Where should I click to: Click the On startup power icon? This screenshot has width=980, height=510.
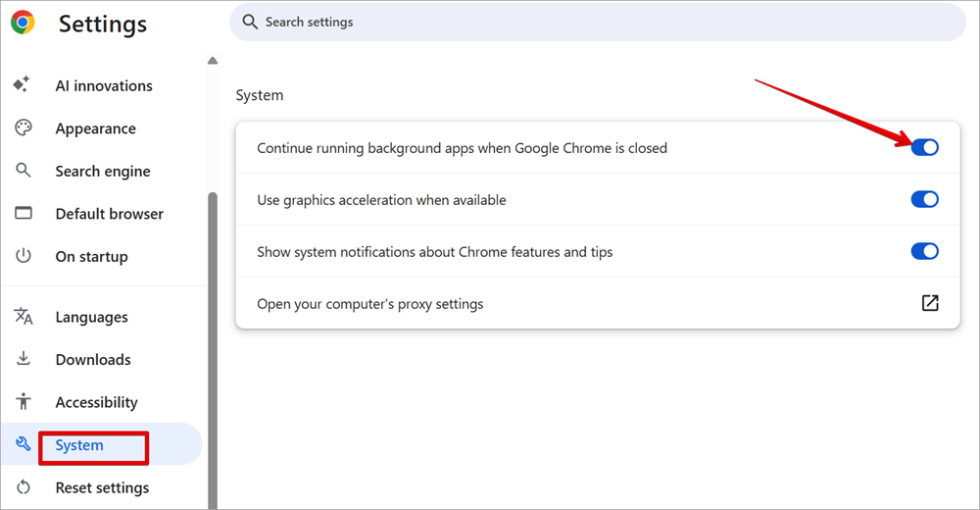[24, 256]
